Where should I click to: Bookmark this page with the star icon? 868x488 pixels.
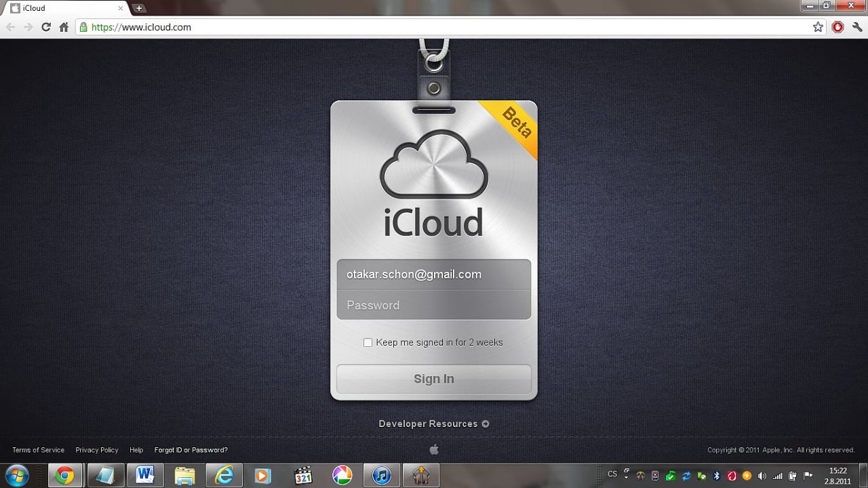[818, 27]
